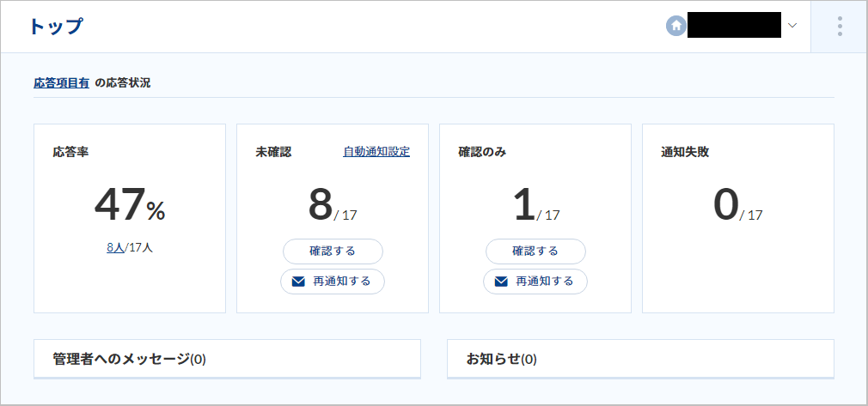Click the 確認のみ card label
868x406 pixels.
pyautogui.click(x=482, y=152)
